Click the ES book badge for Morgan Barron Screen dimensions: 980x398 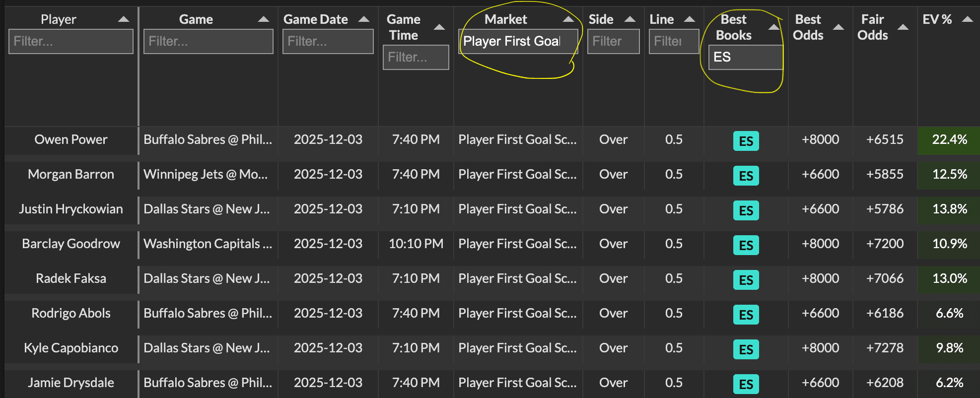tap(746, 176)
